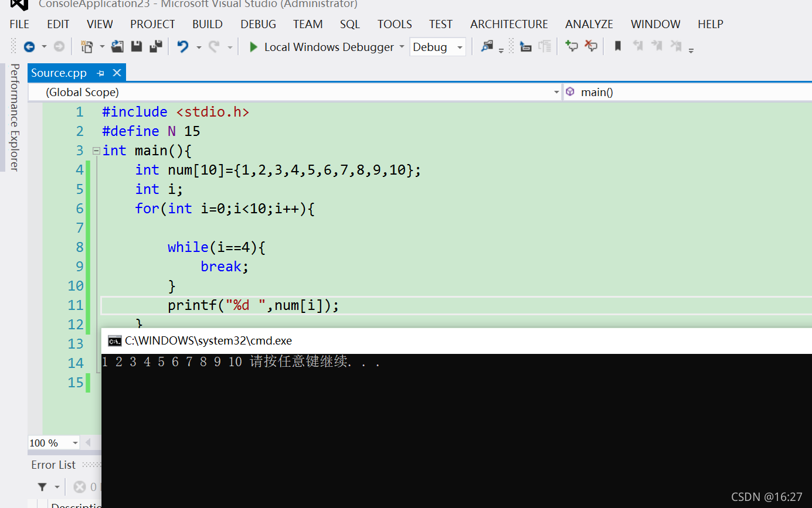The height and width of the screenshot is (508, 812).
Task: Click line 4 containing int num[10]
Action: pyautogui.click(x=278, y=170)
